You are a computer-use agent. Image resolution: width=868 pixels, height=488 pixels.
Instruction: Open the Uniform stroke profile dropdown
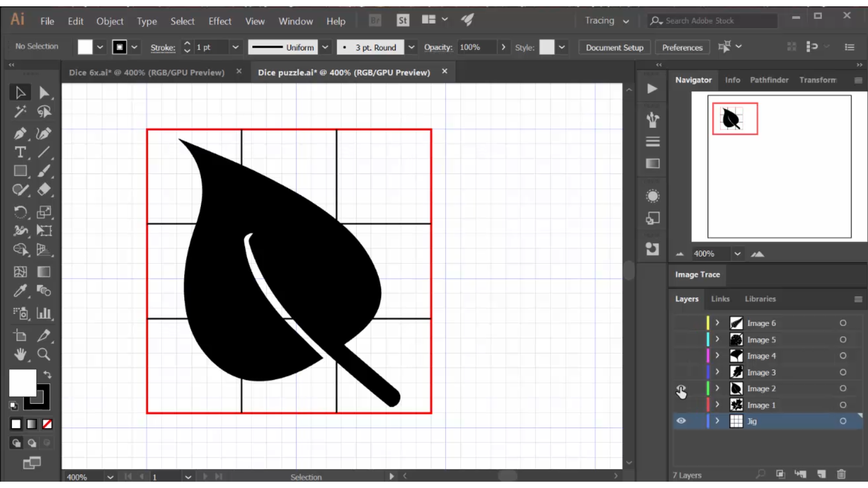[x=325, y=47]
